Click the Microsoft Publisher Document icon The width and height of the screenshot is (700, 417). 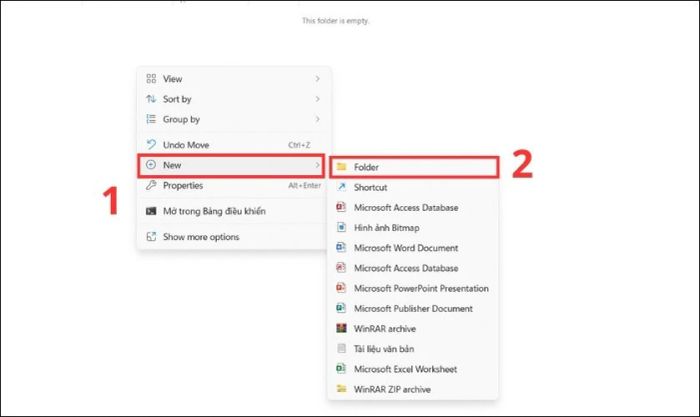(342, 308)
